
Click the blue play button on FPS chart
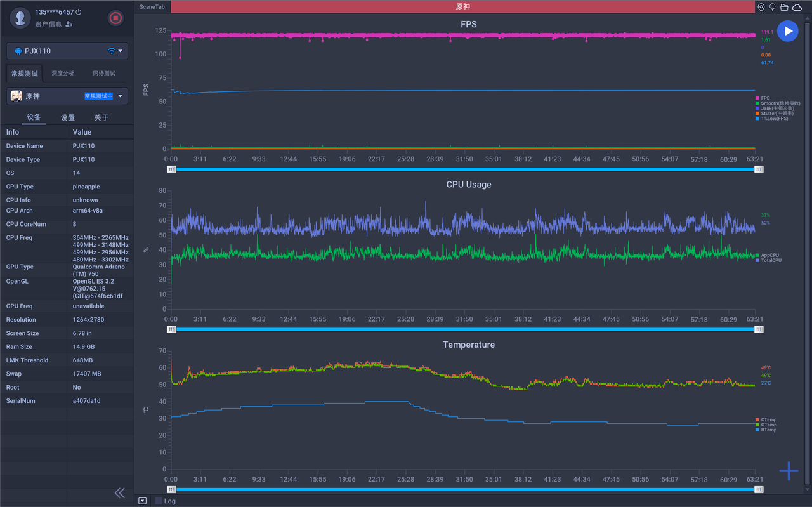point(788,31)
